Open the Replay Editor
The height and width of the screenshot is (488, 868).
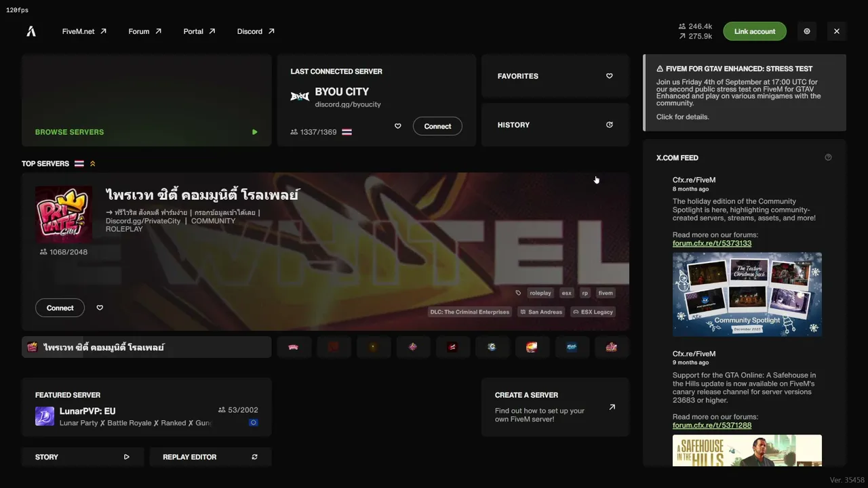click(210, 457)
